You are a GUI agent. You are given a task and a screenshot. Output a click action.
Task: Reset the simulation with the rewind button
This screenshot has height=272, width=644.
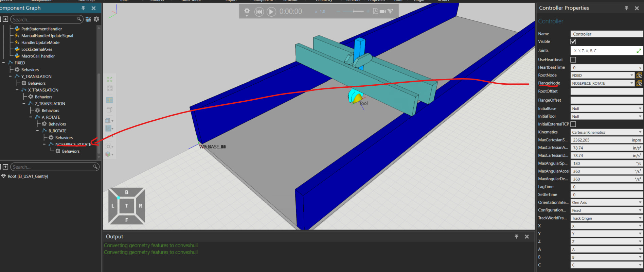259,12
